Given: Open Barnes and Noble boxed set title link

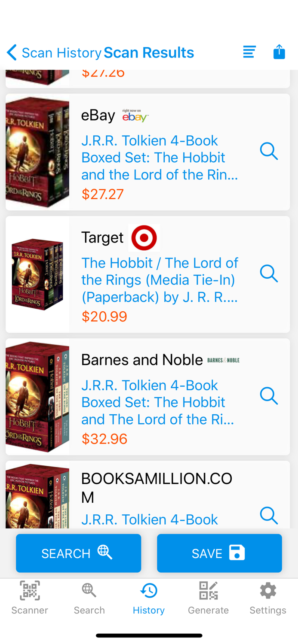Looking at the screenshot, I should (158, 402).
